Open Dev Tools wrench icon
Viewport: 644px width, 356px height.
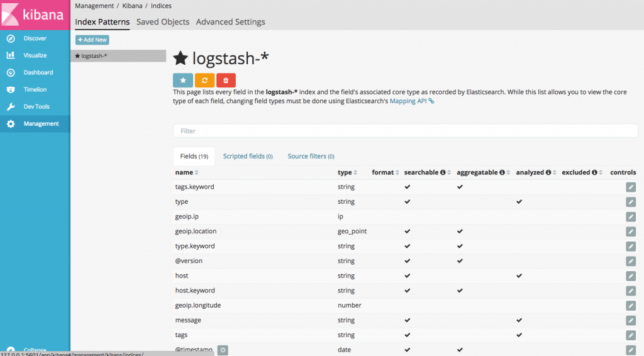[x=11, y=107]
